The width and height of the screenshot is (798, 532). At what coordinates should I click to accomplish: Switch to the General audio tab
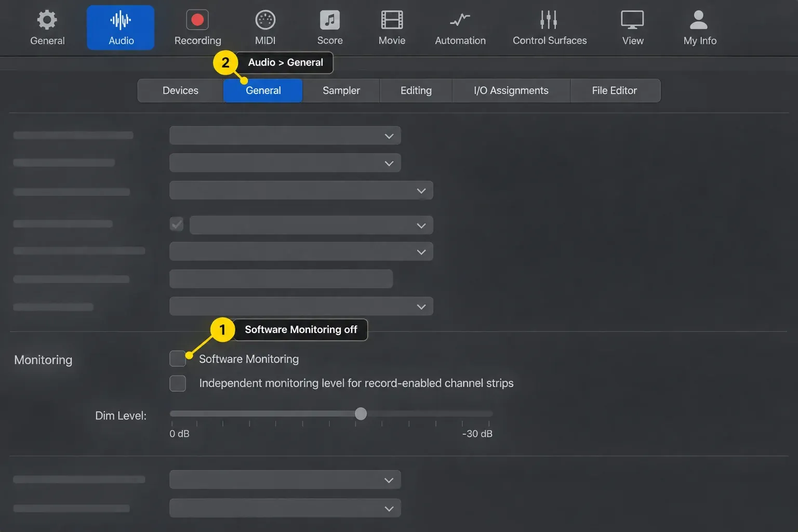pos(263,90)
